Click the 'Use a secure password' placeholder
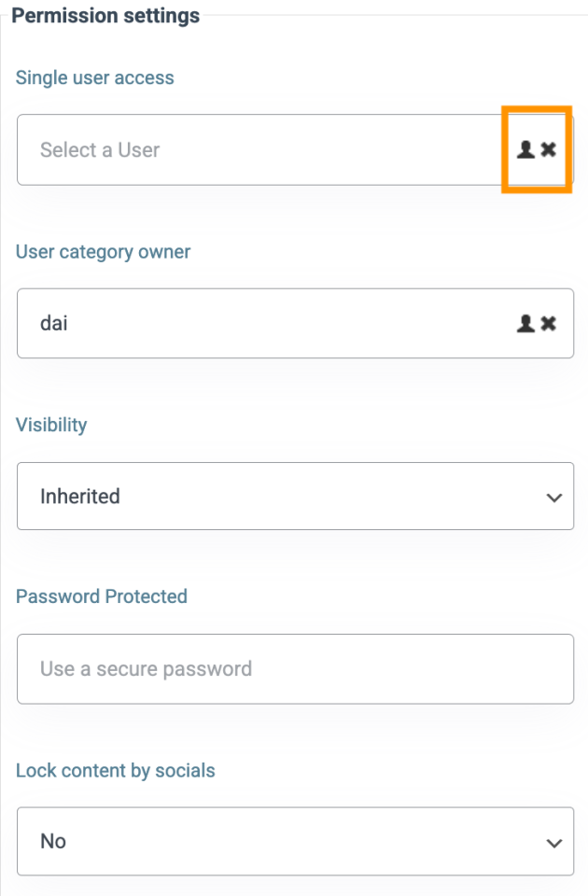The width and height of the screenshot is (588, 896). point(146,669)
